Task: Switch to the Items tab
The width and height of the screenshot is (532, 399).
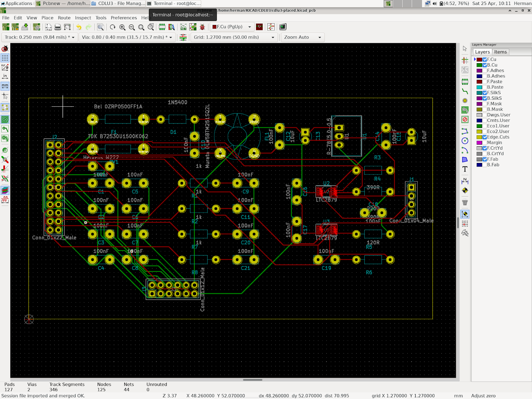Action: pyautogui.click(x=500, y=52)
